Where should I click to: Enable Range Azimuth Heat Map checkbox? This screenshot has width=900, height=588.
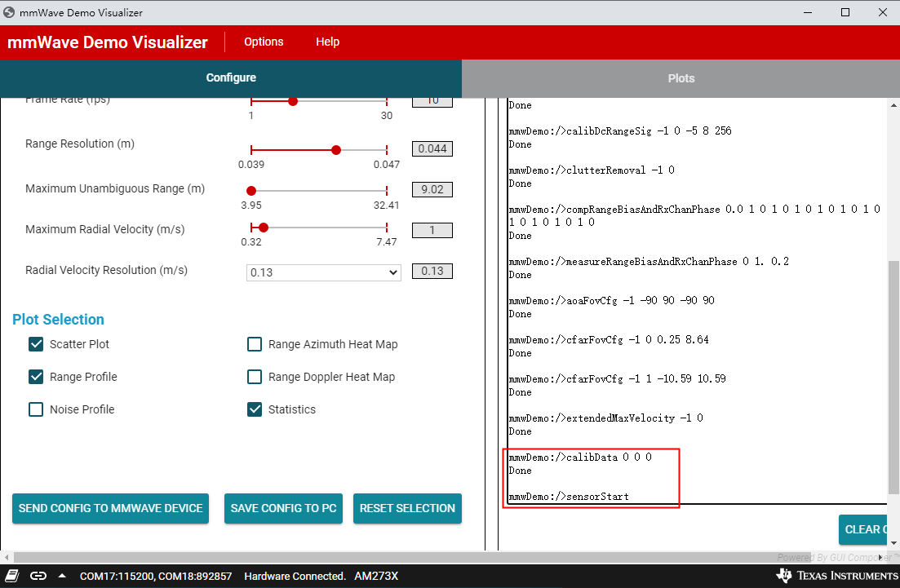tap(255, 344)
